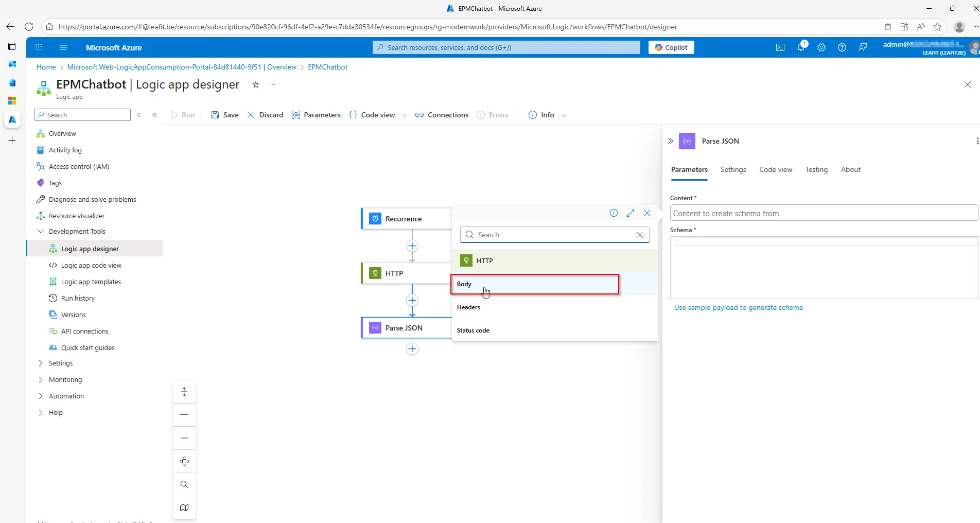980x523 pixels.
Task: Collapse the Parse JSON side panel
Action: click(670, 141)
